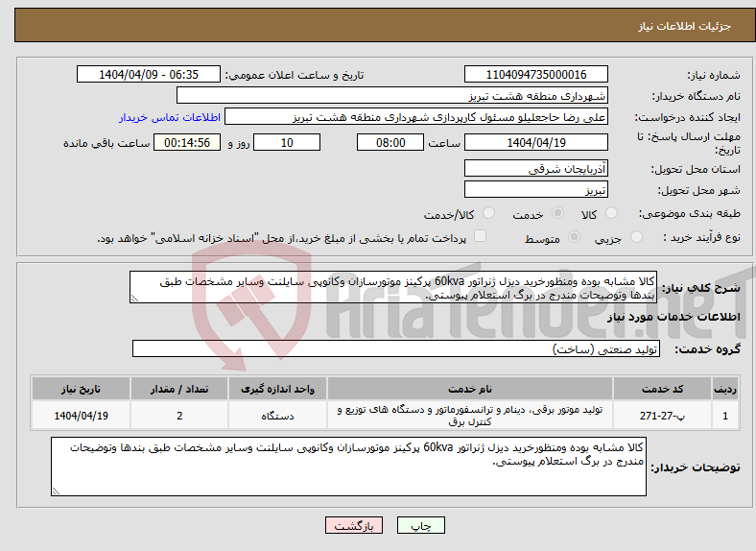
Task: Click row number cell 1
Action: coord(725,416)
